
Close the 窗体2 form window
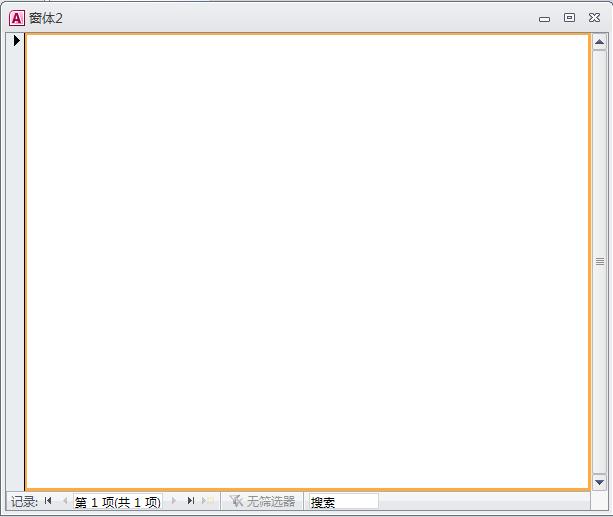(594, 18)
